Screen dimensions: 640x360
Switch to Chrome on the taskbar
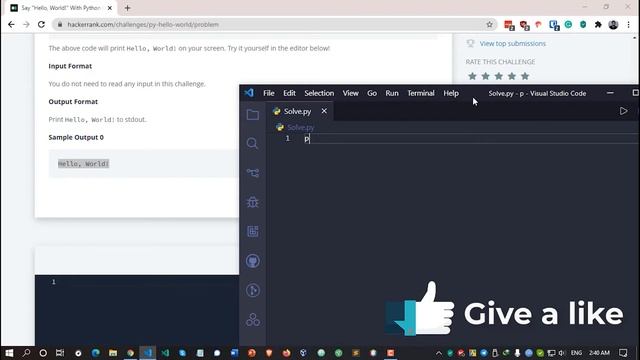click(x=130, y=353)
